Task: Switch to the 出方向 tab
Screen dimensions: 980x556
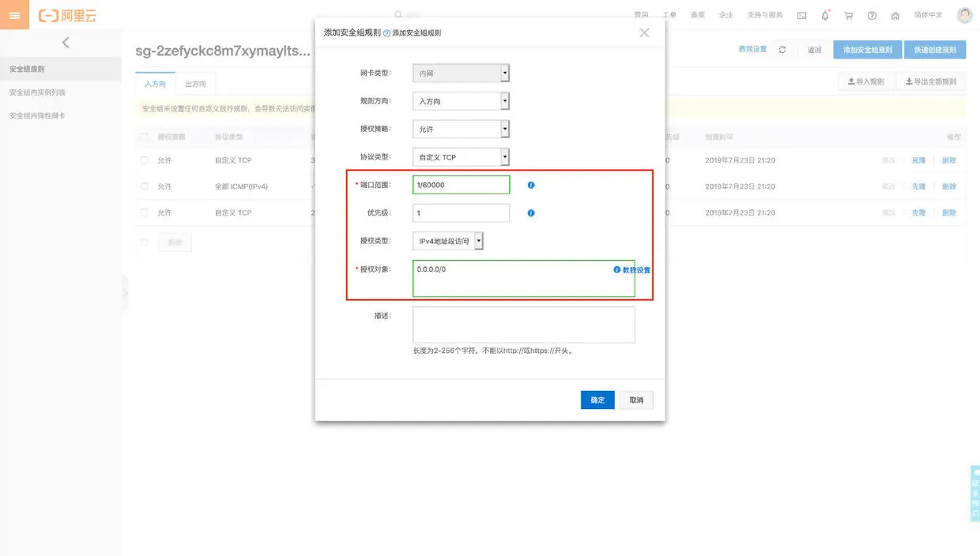Action: 195,84
